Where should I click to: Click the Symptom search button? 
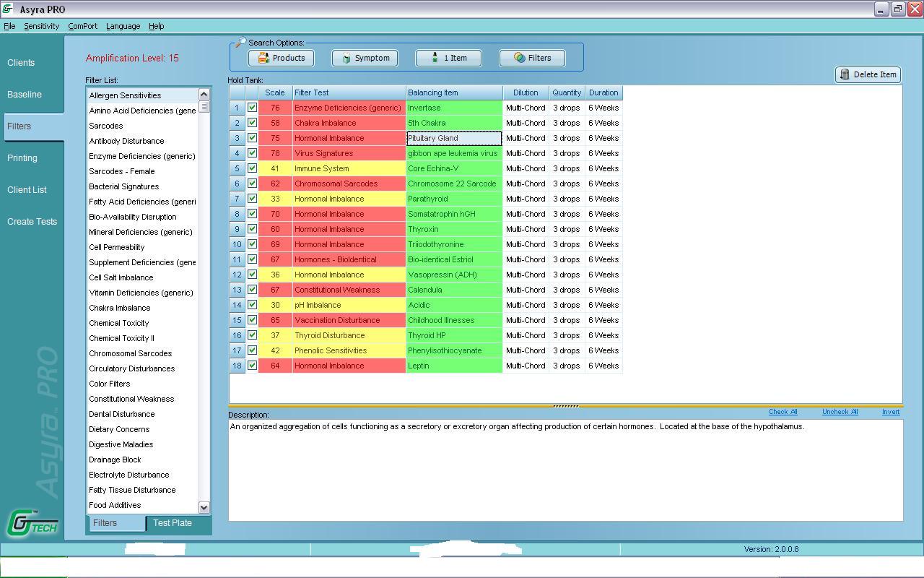pyautogui.click(x=365, y=58)
